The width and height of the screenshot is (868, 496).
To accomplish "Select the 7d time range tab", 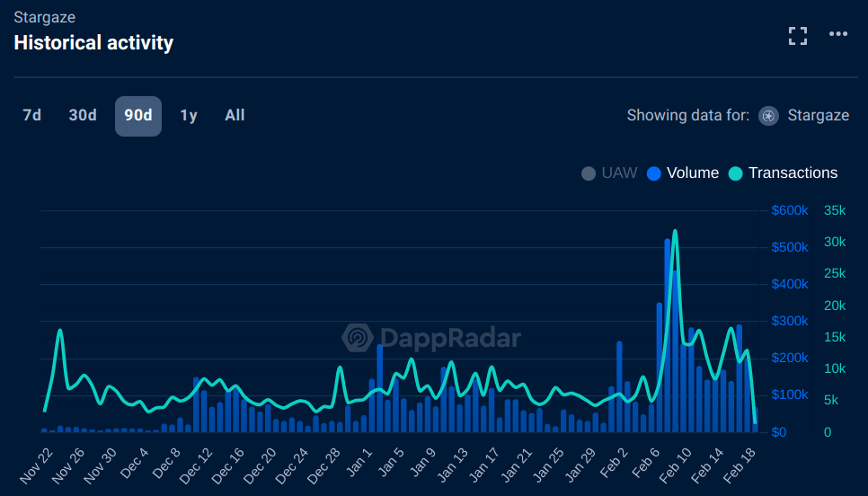I will [32, 116].
